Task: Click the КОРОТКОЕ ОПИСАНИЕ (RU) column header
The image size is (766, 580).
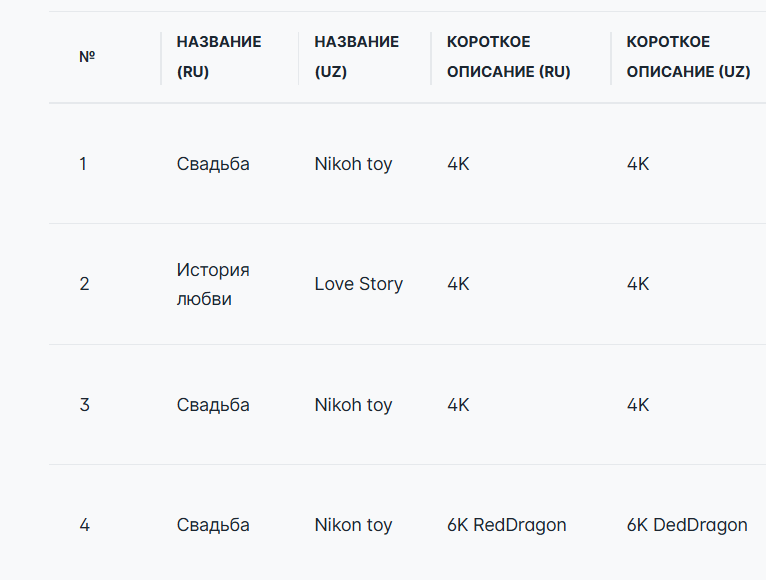Action: [509, 57]
